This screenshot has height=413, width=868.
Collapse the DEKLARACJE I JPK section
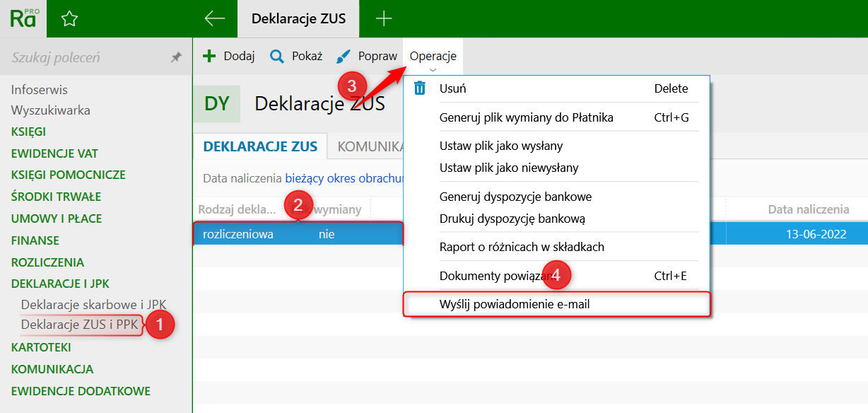point(60,284)
